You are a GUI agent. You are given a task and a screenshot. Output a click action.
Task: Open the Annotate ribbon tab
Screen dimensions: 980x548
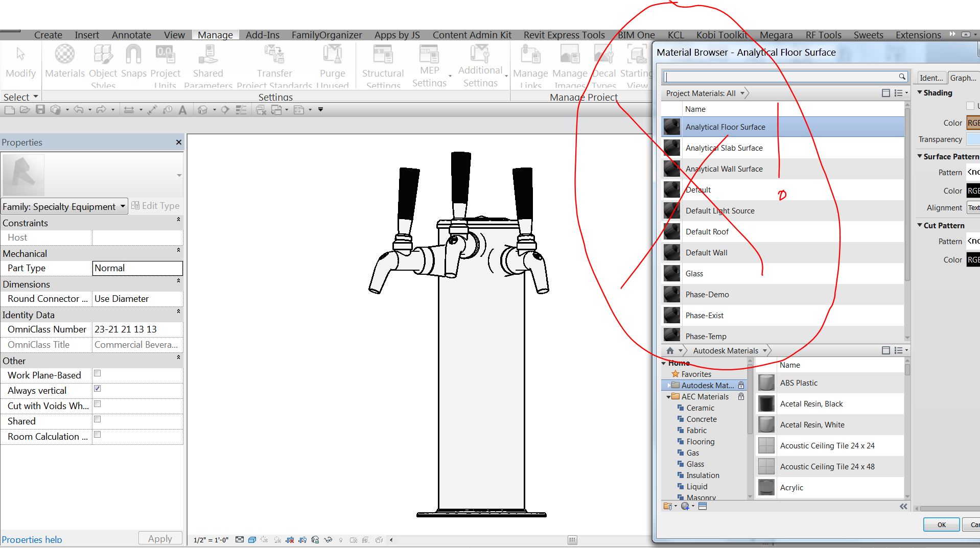(x=131, y=35)
